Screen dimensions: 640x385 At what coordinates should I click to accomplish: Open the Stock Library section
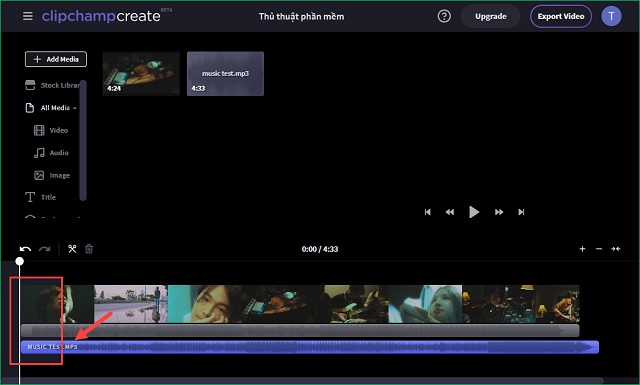(52, 85)
